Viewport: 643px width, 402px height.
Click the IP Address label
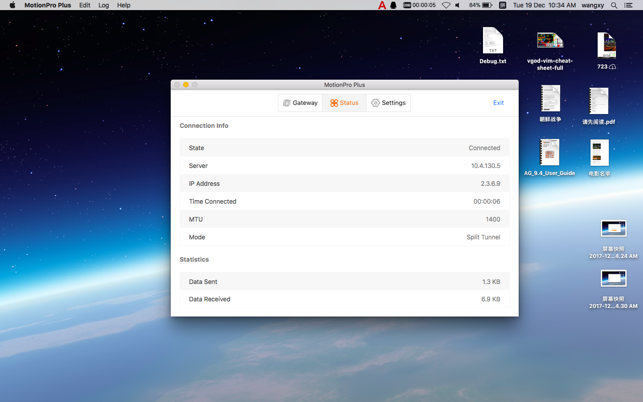tap(204, 183)
